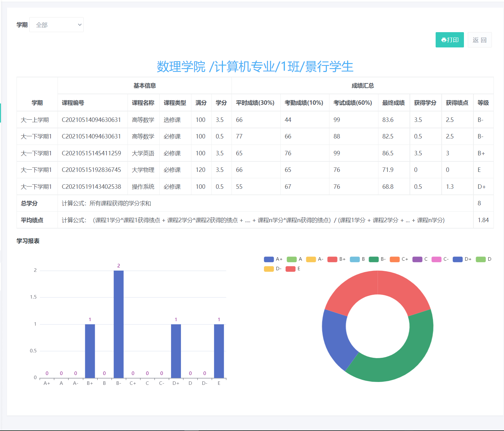This screenshot has height=431, width=504.
Task: Toggle C+ legend item
Action: coord(399,259)
